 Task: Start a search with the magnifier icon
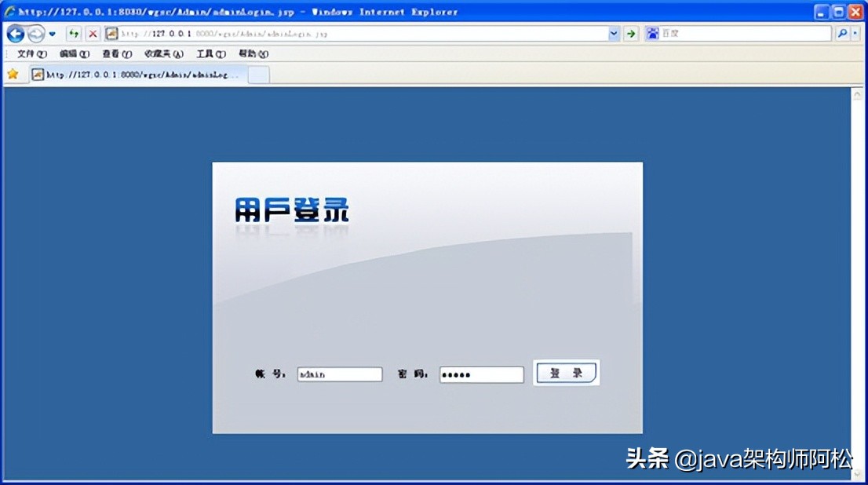(841, 33)
